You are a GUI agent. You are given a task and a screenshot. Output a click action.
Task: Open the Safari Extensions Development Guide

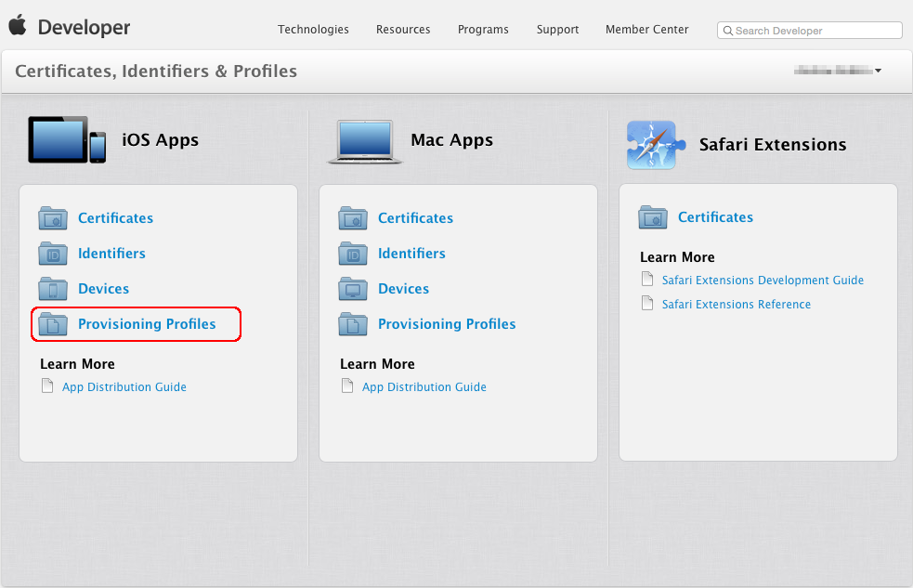click(762, 280)
